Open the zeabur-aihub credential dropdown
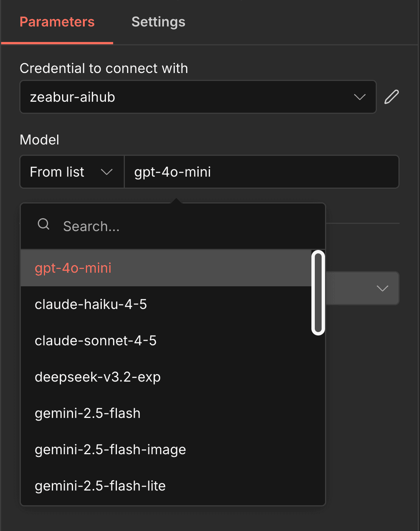Viewport: 420px width, 531px height. [x=197, y=97]
